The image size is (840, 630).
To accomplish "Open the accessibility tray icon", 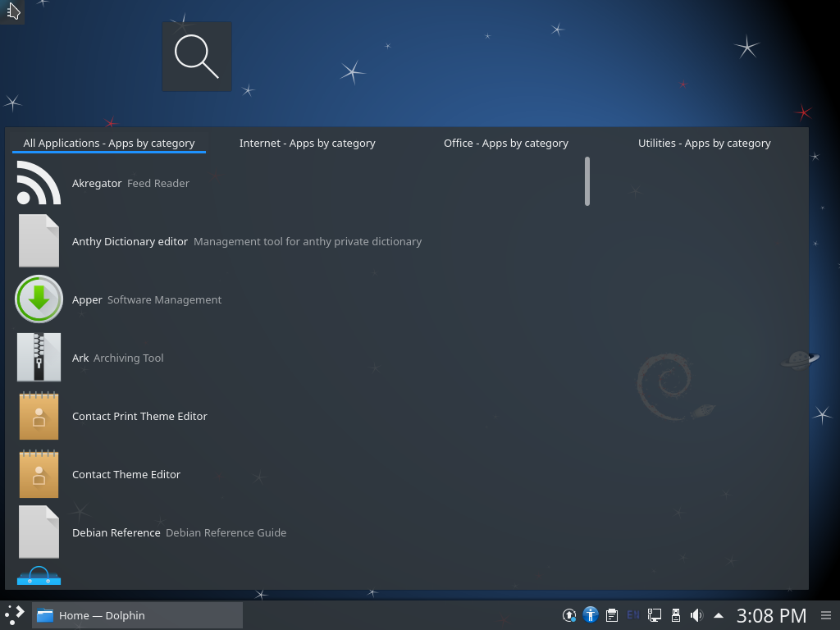I will [x=591, y=615].
